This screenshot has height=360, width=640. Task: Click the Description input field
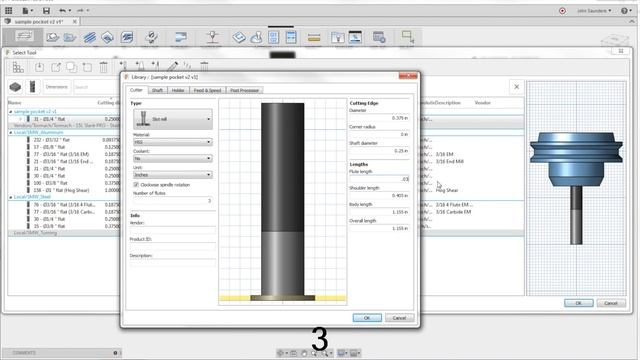(x=173, y=263)
